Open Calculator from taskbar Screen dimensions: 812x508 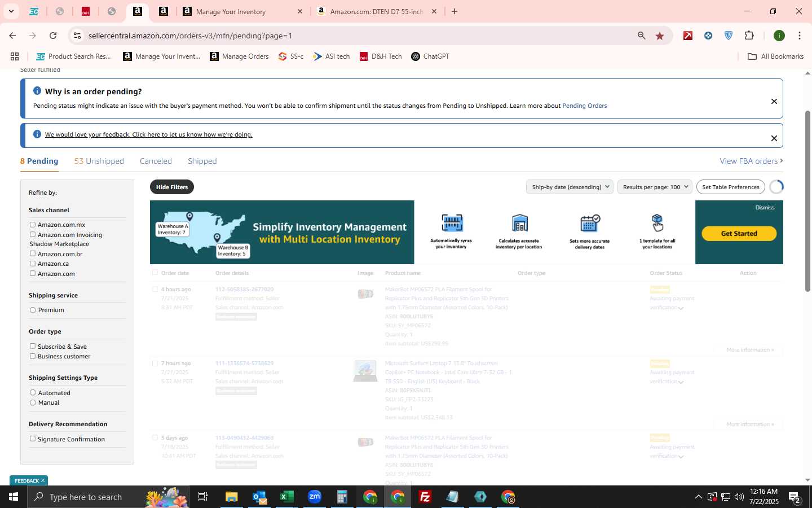[342, 497]
